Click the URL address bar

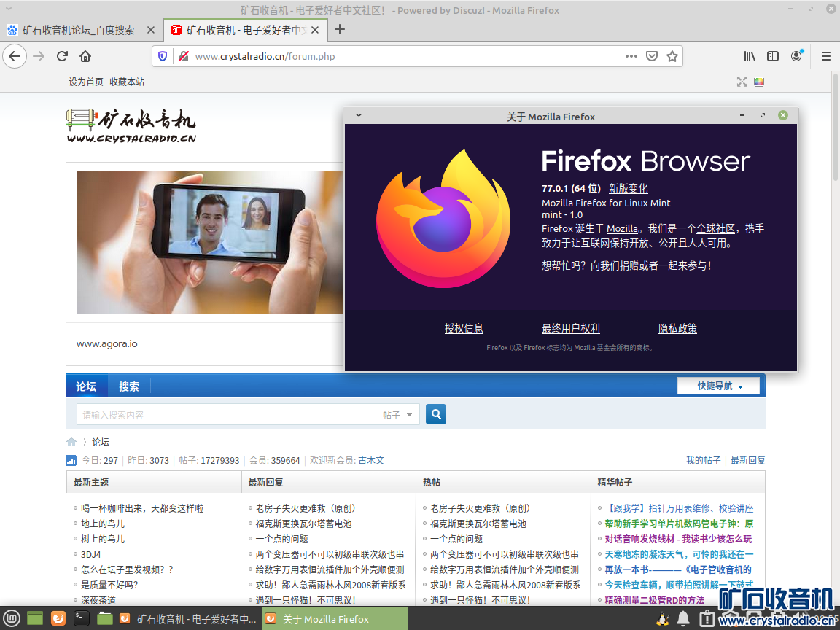coord(407,56)
